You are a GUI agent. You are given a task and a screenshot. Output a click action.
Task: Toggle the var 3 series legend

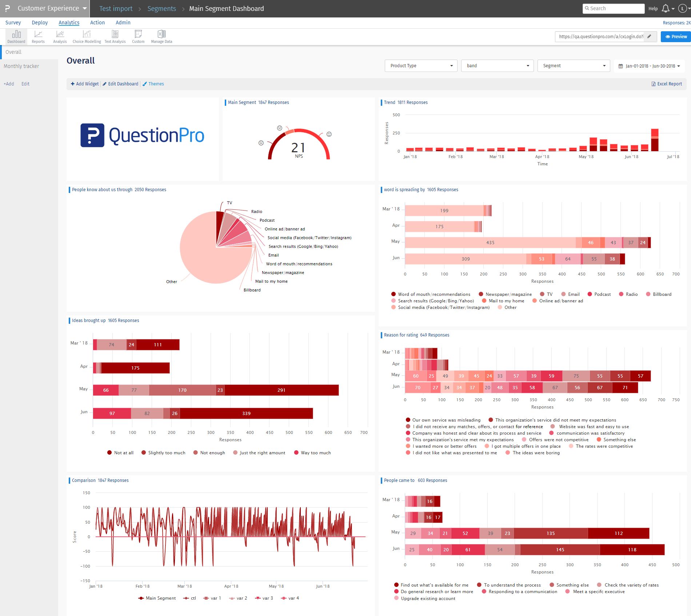pos(264,598)
